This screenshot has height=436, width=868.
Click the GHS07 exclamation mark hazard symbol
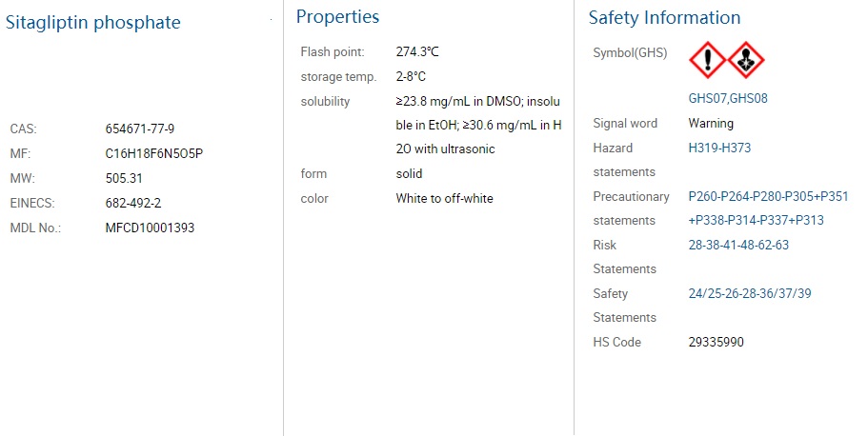pos(708,60)
